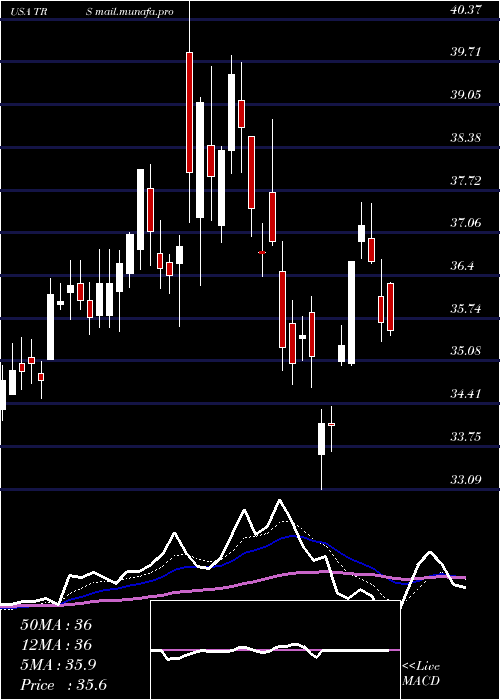The height and width of the screenshot is (700, 500).
Task: Click the <<Live MACD label
Action: pos(421,674)
